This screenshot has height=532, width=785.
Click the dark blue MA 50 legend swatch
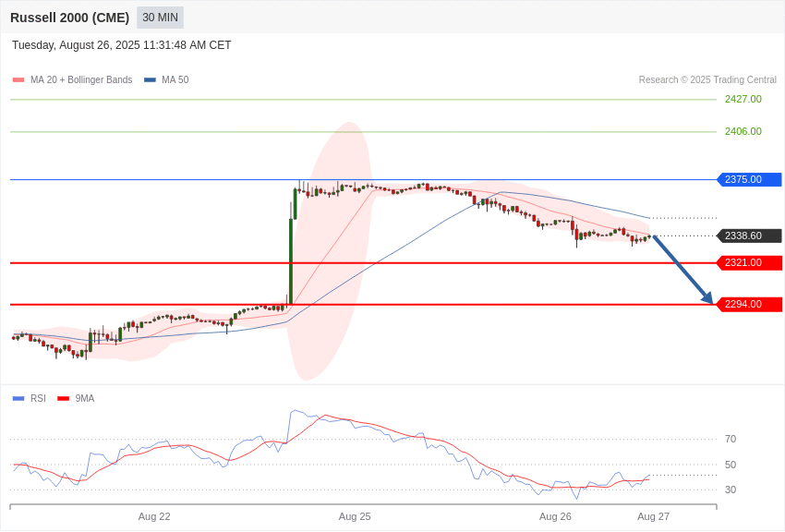click(150, 80)
